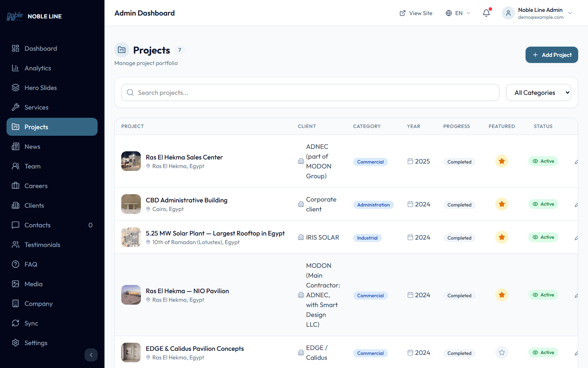Click the 5.25 MW Solar Plant thumbnail

tap(131, 237)
